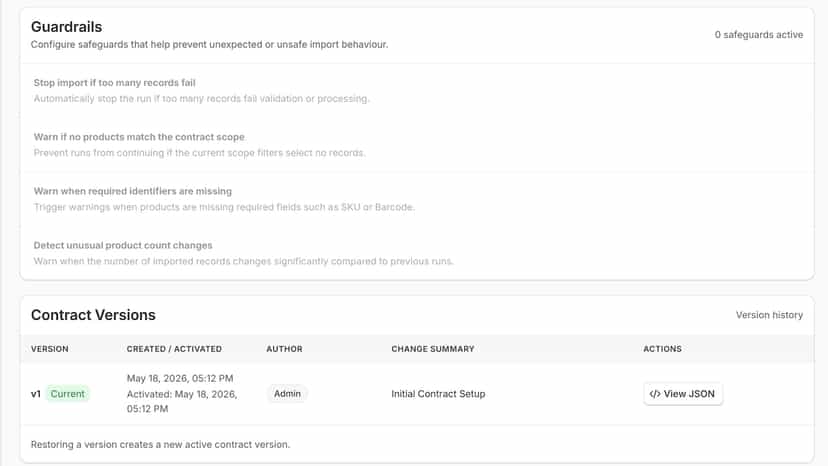Screen dimensions: 828x466
Task: Click the Admin author tag
Action: 287,394
